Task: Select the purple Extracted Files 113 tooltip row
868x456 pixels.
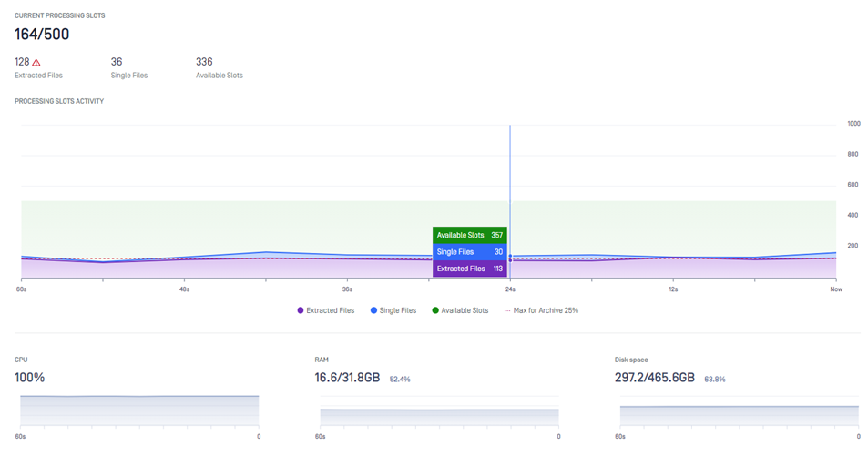Action: click(469, 269)
